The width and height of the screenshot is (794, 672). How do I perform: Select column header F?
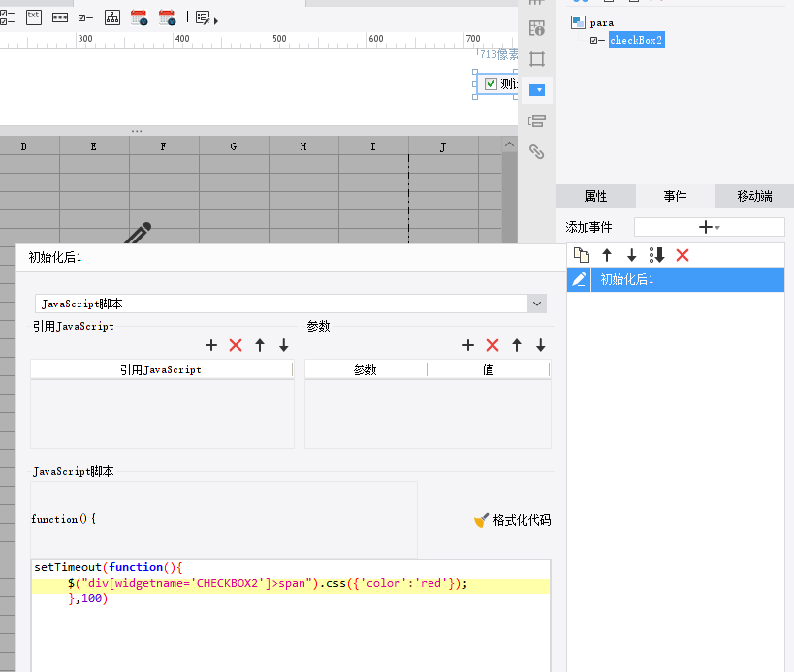pos(164,146)
